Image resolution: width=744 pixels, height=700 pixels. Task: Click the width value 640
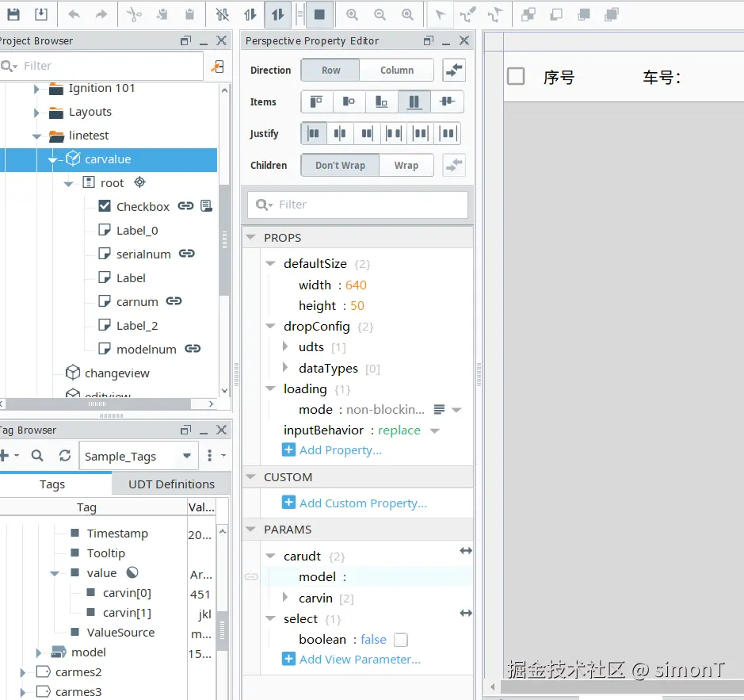(x=356, y=285)
